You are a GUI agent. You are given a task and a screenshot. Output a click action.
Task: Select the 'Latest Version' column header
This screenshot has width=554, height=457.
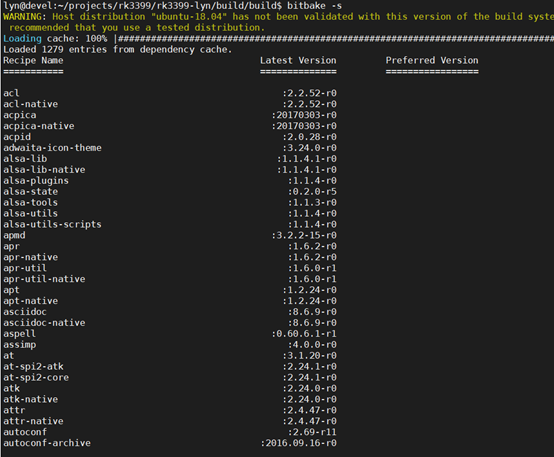(298, 60)
